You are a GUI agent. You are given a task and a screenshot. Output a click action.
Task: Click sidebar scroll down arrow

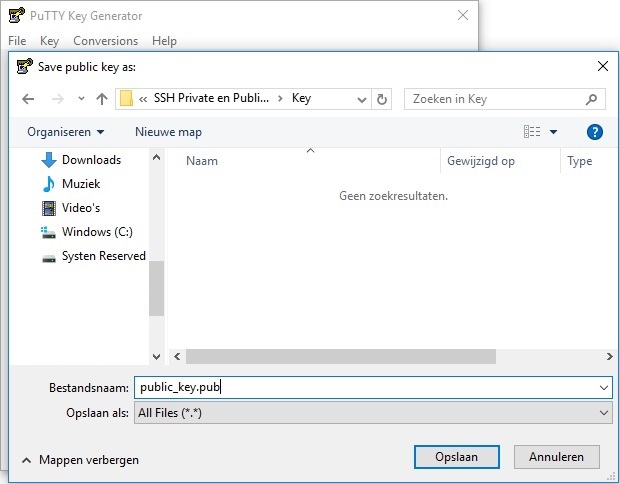tap(157, 357)
